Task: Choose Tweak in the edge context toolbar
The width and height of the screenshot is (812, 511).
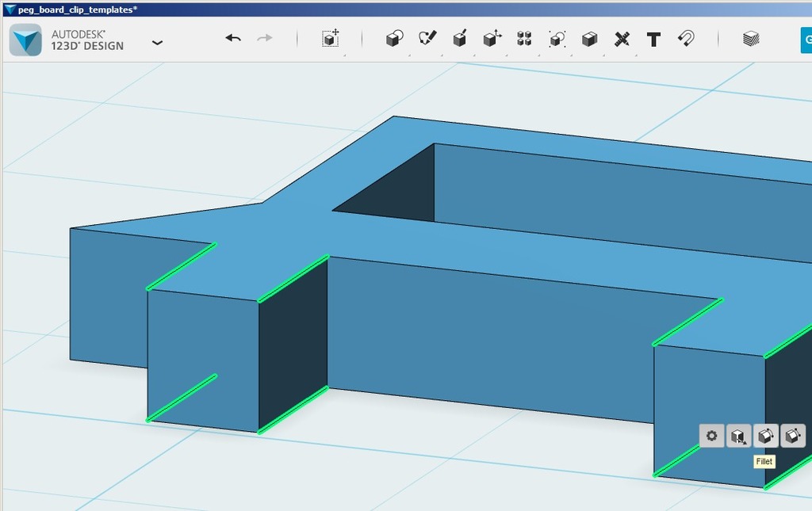Action: pos(738,436)
